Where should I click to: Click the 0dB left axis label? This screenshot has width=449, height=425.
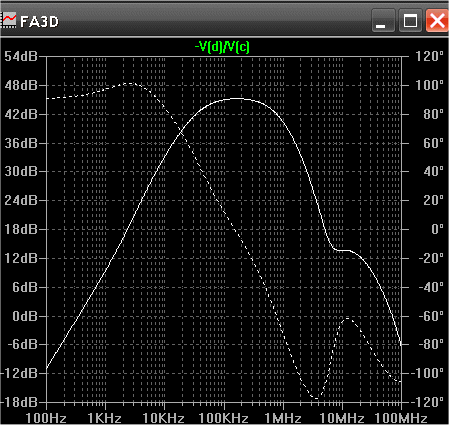25,316
